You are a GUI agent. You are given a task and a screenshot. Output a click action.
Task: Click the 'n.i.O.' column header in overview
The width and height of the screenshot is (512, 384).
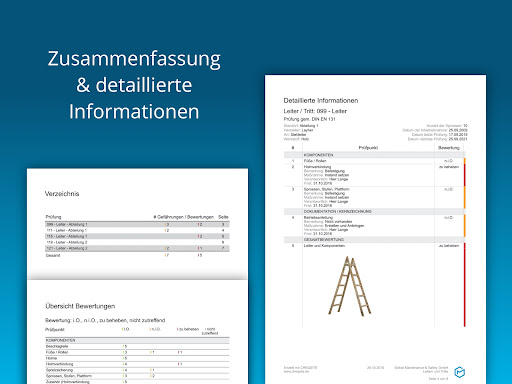[155, 329]
